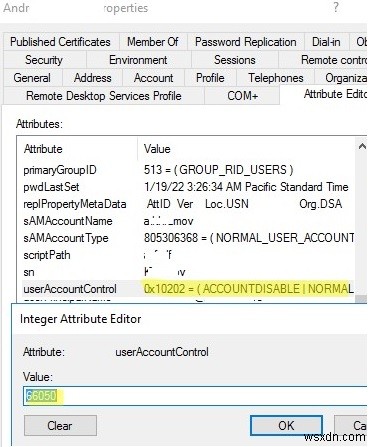Viewport: 377px width, 447px height.
Task: Open the Sessions tab
Action: (x=235, y=60)
